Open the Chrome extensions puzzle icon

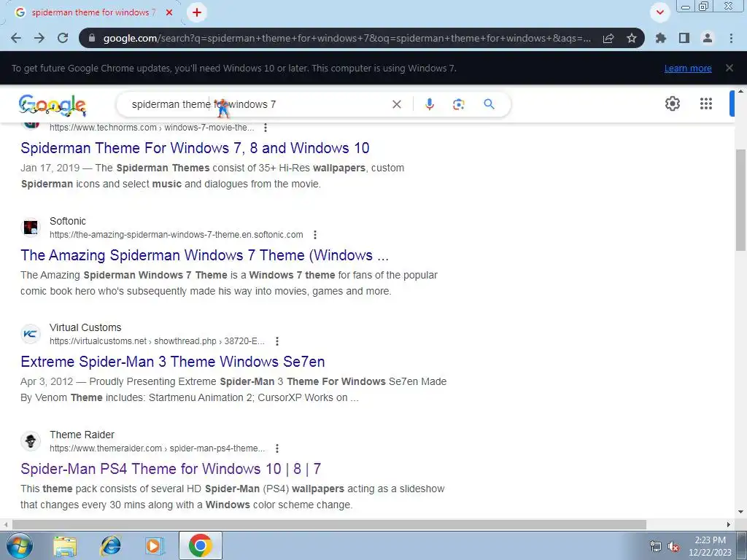click(661, 38)
